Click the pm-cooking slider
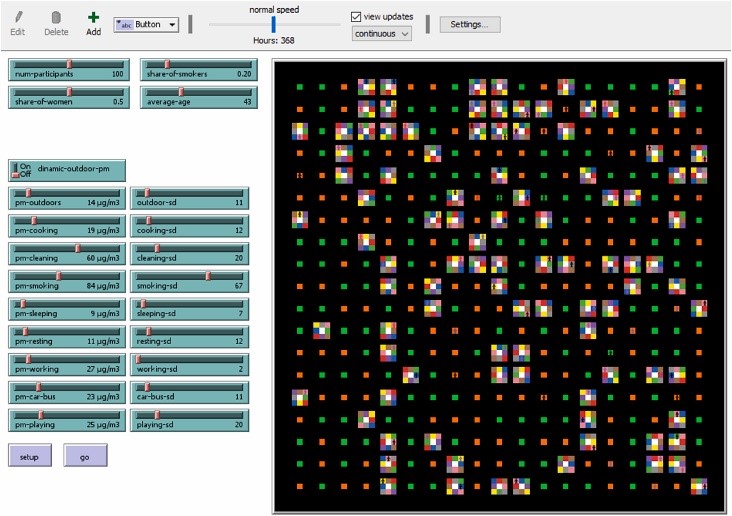The height and width of the screenshot is (516, 732). coord(67,226)
